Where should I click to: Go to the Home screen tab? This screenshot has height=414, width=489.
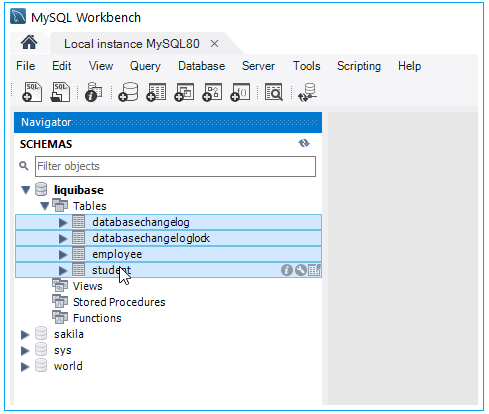pos(29,43)
